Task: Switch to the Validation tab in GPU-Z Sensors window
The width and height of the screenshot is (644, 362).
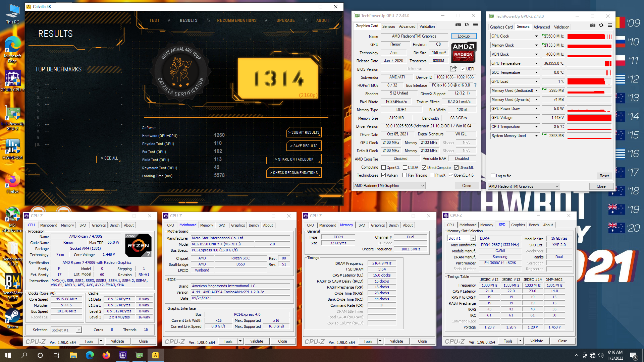Action: click(561, 27)
